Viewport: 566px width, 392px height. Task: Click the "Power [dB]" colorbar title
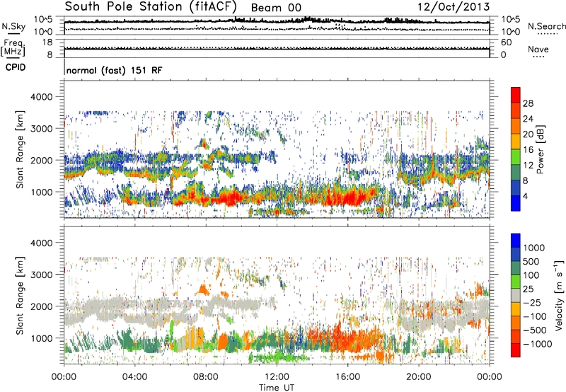[541, 149]
